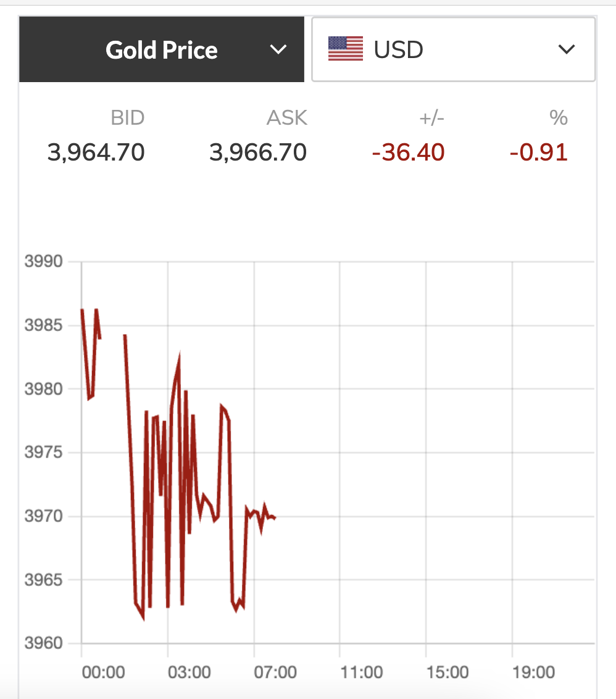
Task: Click the chevron arrow next to USD
Action: click(x=566, y=49)
